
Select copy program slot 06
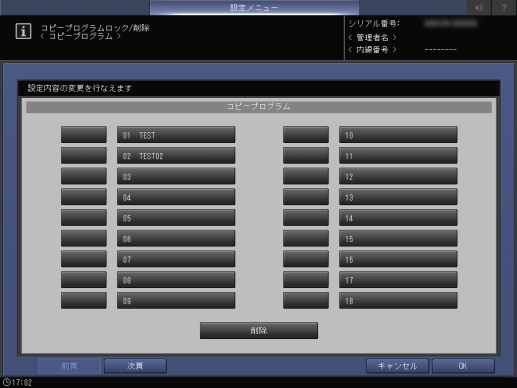click(176, 238)
